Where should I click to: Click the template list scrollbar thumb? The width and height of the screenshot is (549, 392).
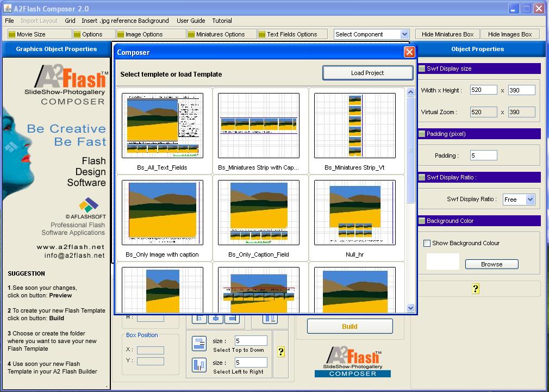[410, 150]
